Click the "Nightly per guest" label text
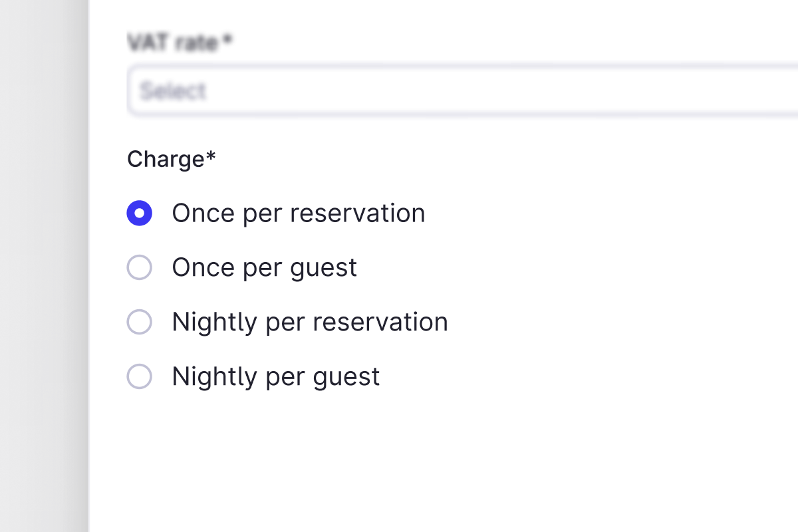Image resolution: width=798 pixels, height=532 pixels. tap(275, 377)
